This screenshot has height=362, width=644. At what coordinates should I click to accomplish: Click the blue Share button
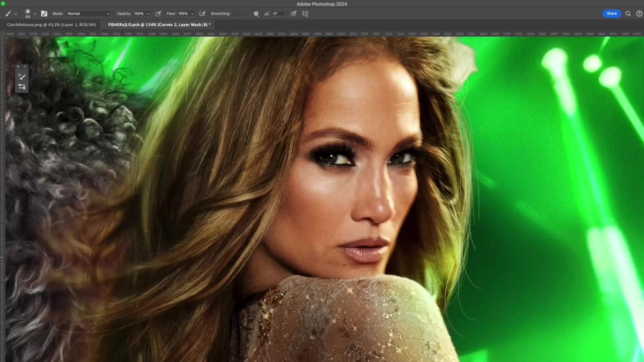[x=612, y=14]
